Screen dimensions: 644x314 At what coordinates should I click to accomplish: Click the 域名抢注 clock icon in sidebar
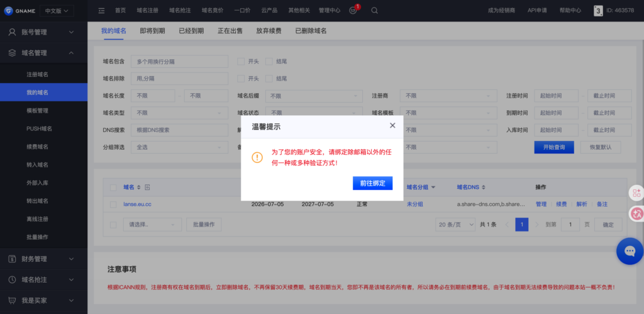(x=13, y=279)
